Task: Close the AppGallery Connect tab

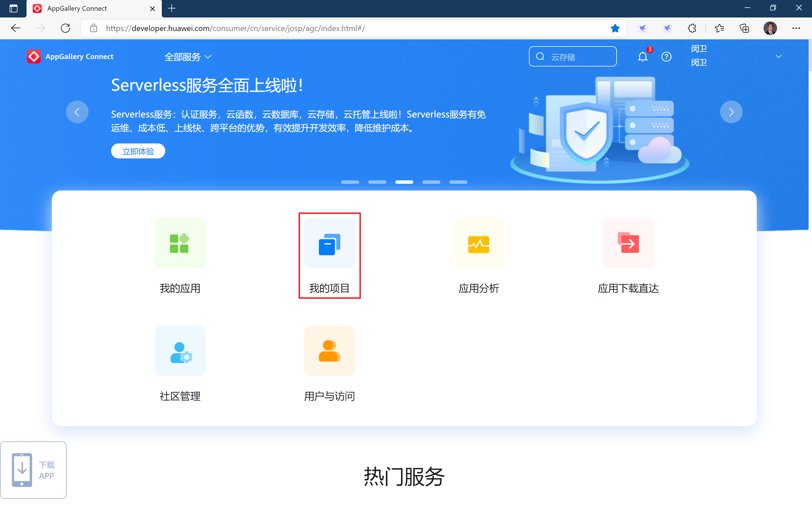Action: (153, 8)
